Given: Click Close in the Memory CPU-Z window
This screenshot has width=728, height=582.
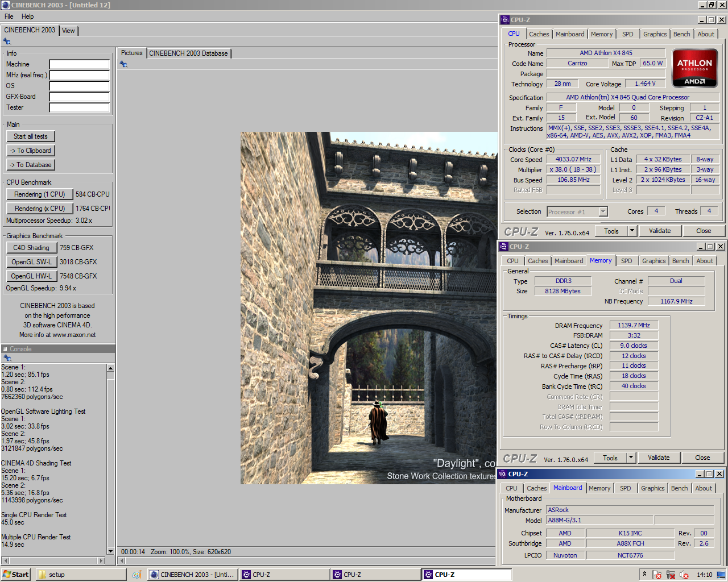Looking at the screenshot, I should (x=702, y=458).
